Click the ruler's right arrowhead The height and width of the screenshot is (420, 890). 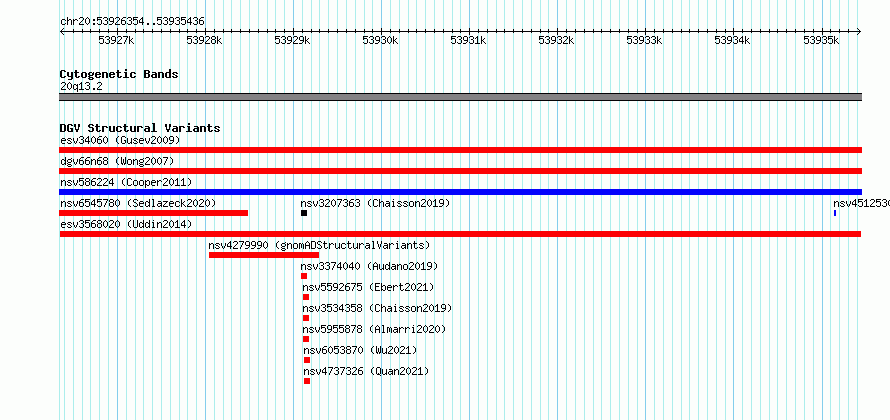click(859, 31)
